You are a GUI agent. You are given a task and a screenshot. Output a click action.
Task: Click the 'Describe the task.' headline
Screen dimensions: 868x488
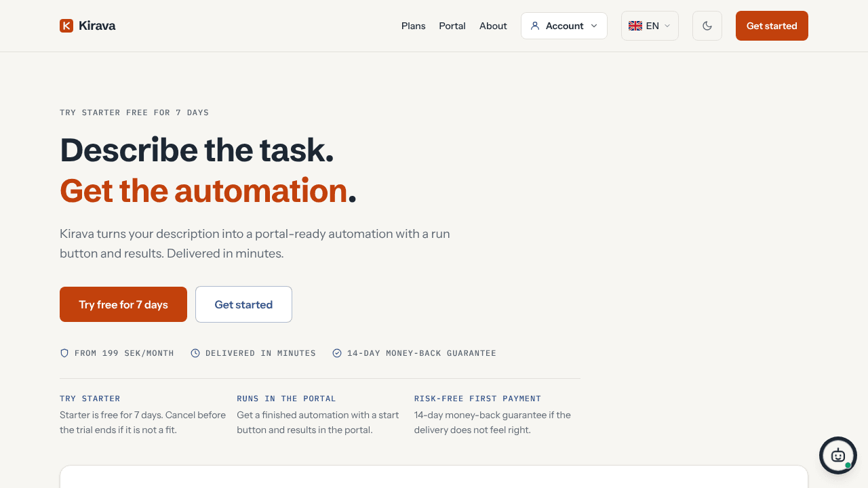(197, 150)
